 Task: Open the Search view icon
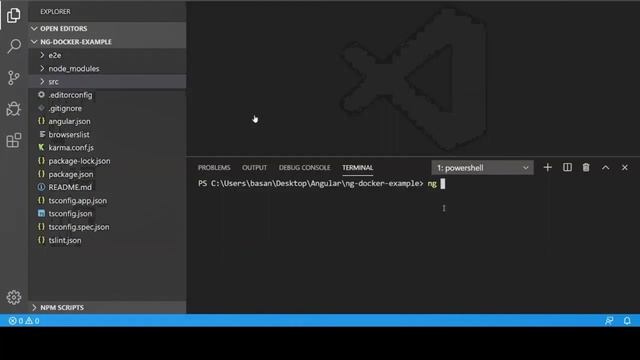pyautogui.click(x=14, y=46)
